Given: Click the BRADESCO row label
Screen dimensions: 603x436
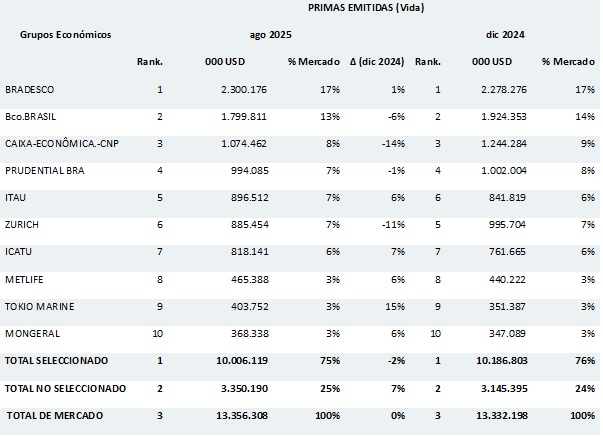Looking at the screenshot, I should (31, 91).
